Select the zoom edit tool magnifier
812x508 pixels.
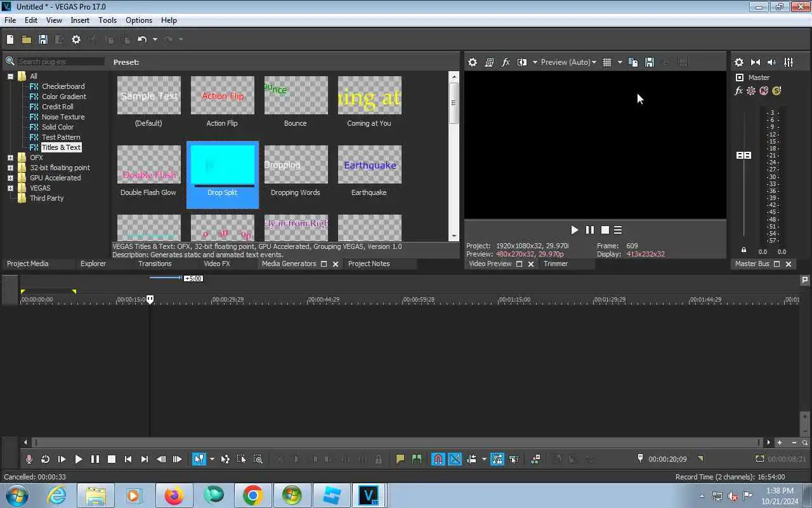pyautogui.click(x=258, y=459)
